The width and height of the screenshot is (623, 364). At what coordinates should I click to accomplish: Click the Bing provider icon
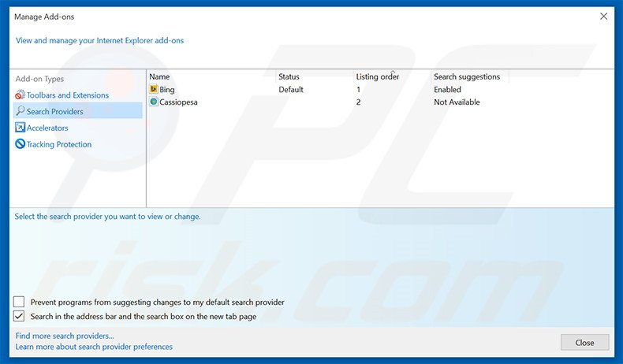[x=154, y=89]
